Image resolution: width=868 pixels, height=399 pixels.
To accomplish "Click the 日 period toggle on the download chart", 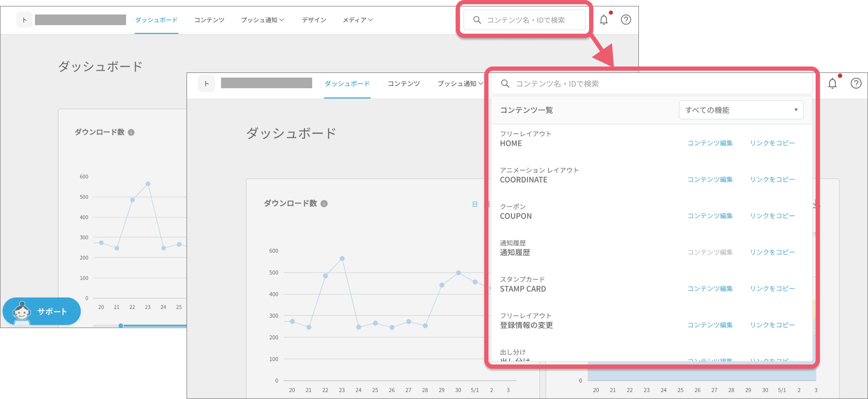I will coord(475,204).
